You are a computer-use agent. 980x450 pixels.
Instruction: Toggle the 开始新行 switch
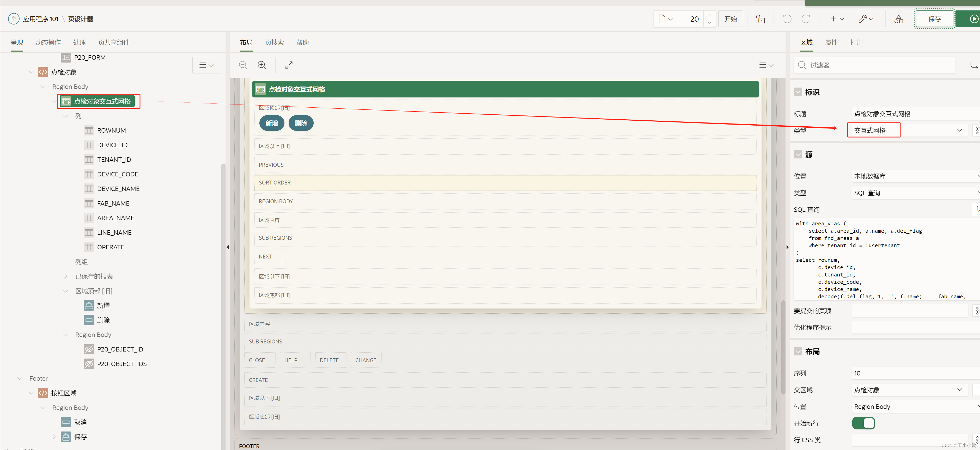coord(863,423)
